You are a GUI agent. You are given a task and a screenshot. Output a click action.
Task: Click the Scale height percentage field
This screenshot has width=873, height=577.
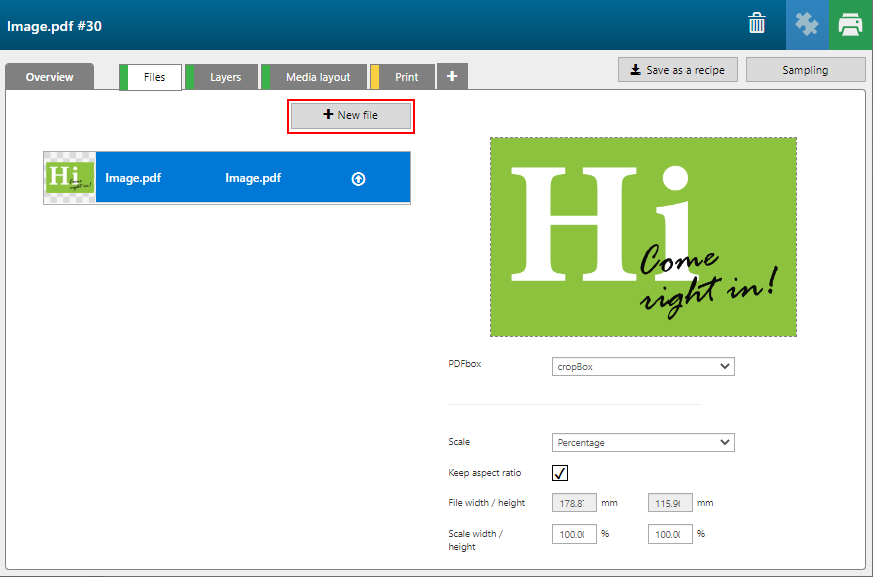[670, 535]
